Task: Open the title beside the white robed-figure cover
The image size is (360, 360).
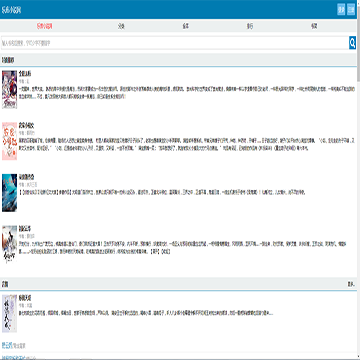Action: coord(25,229)
